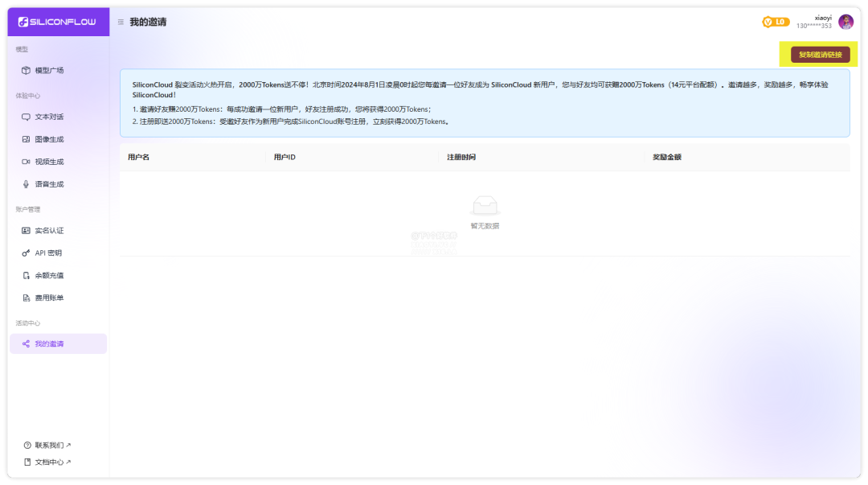Viewport: 868px width, 485px height.
Task: Select 我的邀请 in the sidebar
Action: click(x=49, y=344)
